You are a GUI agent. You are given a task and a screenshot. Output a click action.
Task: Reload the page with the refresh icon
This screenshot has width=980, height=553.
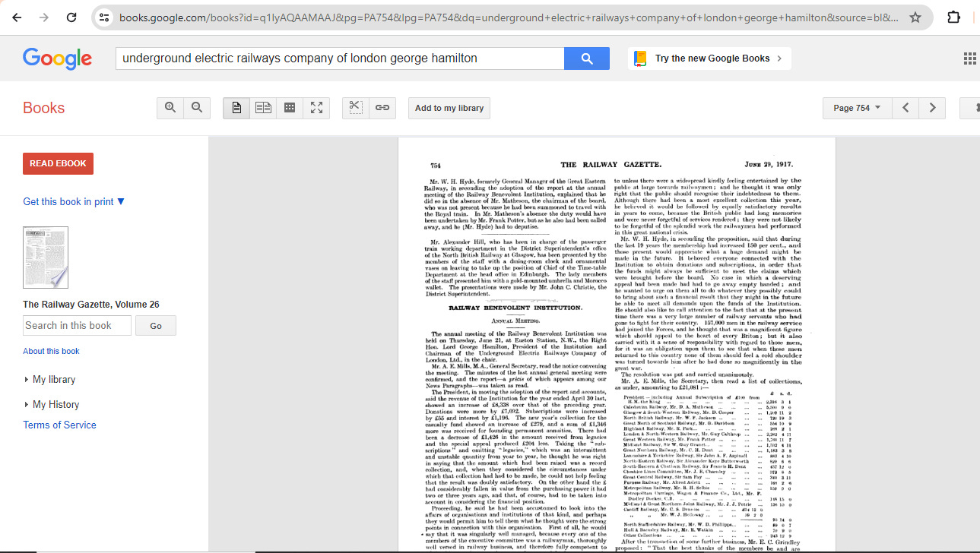[x=71, y=17]
